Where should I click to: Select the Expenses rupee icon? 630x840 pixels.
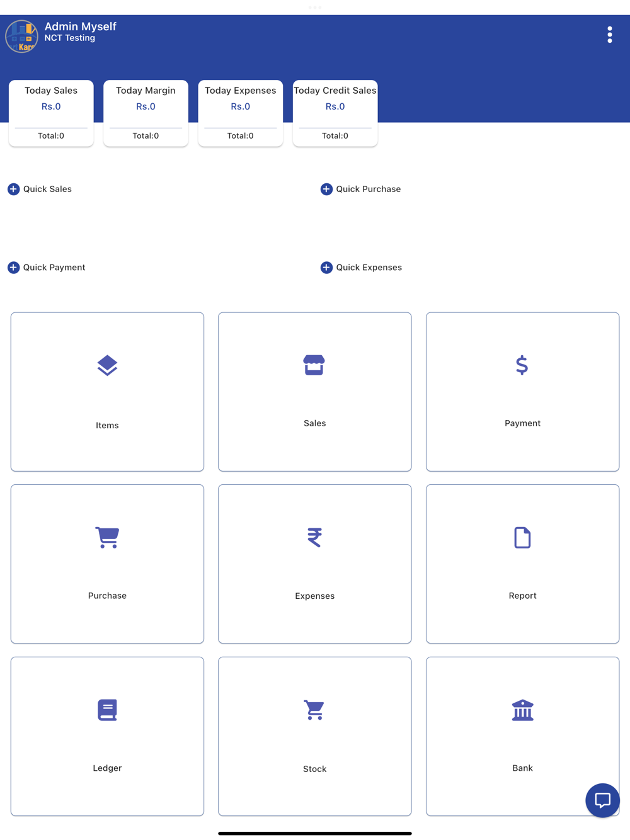click(314, 537)
